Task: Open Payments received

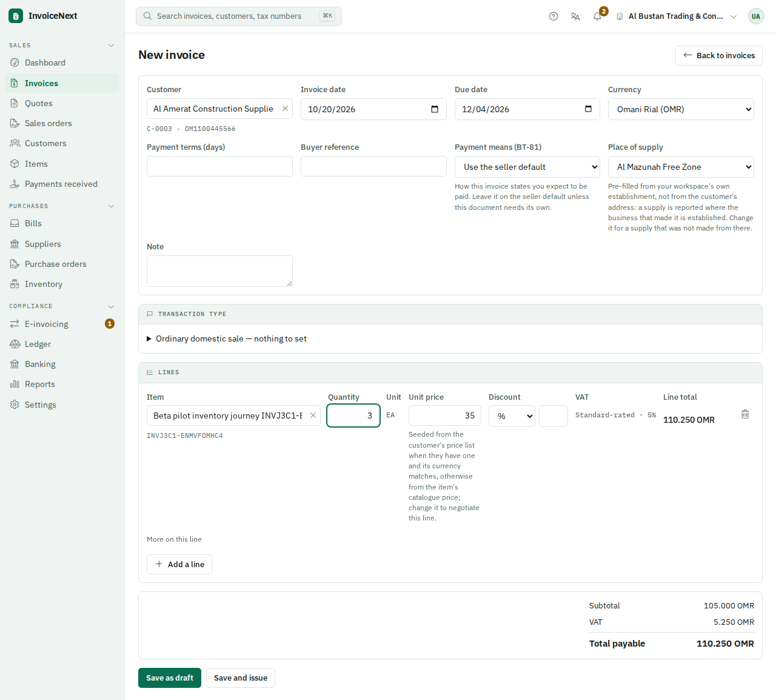Action: (x=62, y=184)
